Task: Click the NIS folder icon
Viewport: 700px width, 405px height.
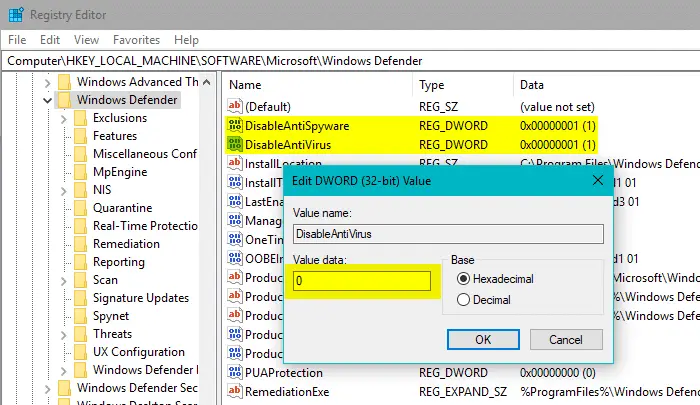Action: click(81, 190)
